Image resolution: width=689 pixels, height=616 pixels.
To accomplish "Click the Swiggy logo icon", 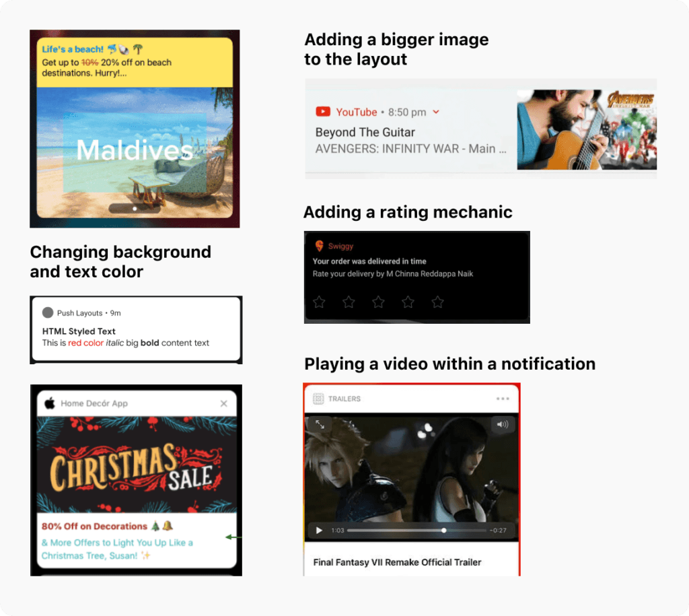I will [319, 246].
